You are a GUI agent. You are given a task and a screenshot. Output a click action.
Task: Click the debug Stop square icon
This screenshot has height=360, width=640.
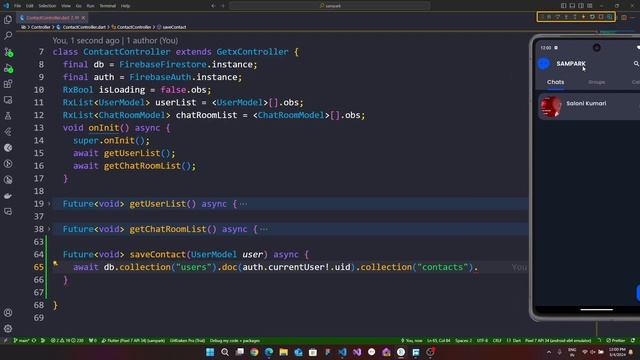pos(601,17)
